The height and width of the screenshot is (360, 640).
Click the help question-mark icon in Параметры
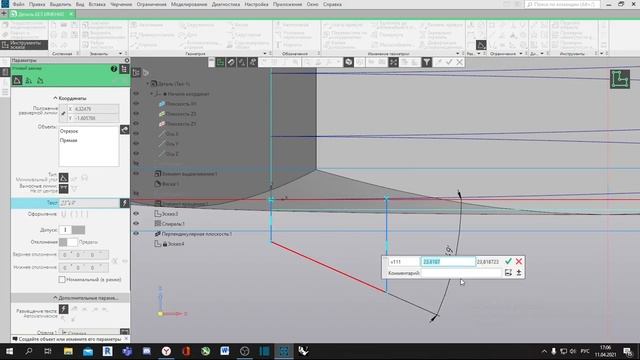(114, 69)
